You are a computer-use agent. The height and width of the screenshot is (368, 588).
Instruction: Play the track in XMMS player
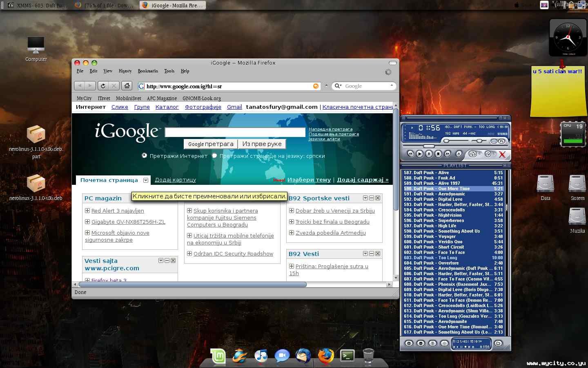click(x=419, y=154)
